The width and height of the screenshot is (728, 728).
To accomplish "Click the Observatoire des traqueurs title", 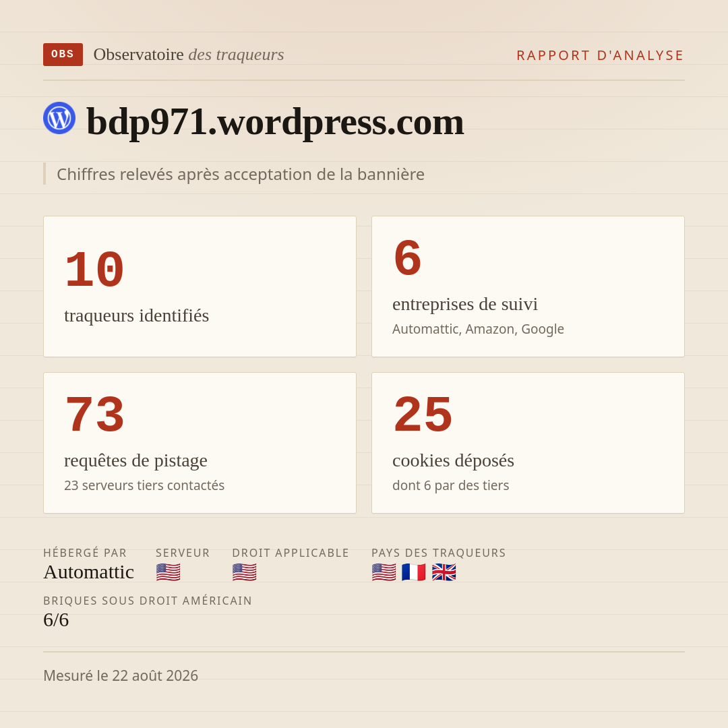I will point(189,55).
